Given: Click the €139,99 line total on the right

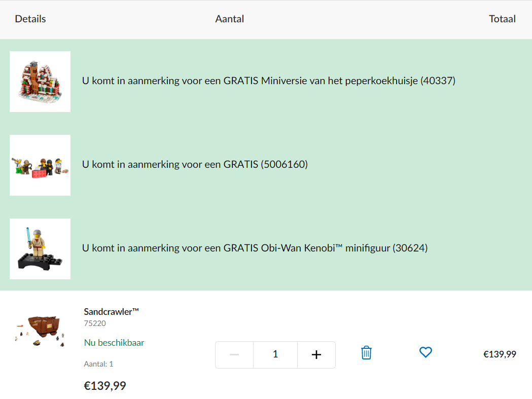Looking at the screenshot, I should click(500, 354).
